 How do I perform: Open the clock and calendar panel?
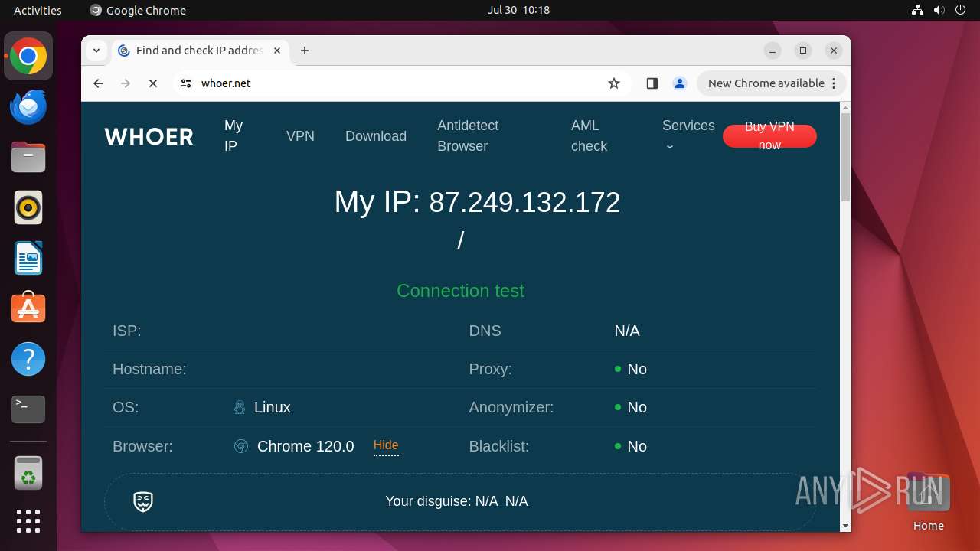click(x=518, y=10)
